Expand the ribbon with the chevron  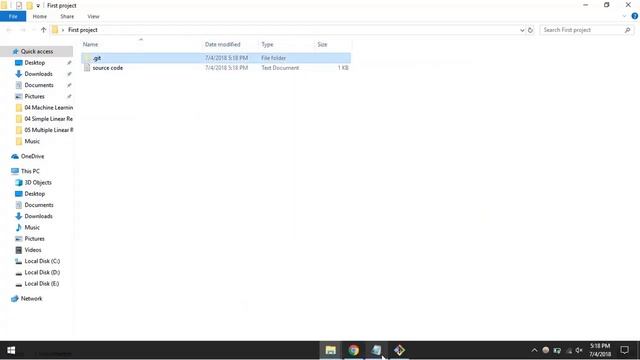[x=624, y=16]
